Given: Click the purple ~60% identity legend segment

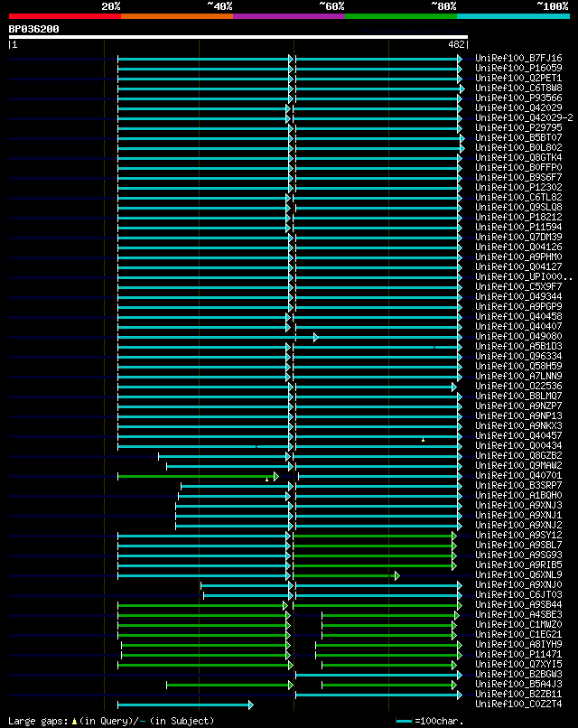Looking at the screenshot, I should pos(289,16).
